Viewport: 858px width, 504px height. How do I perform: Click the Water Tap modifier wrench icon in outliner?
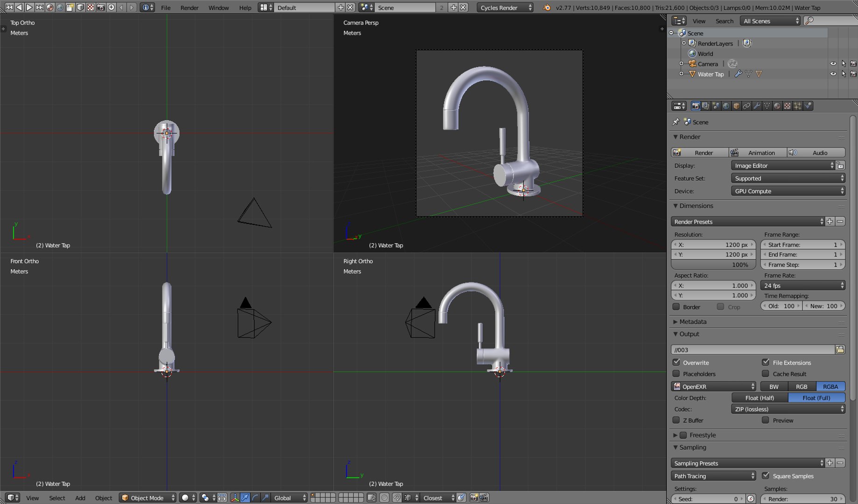tap(738, 74)
